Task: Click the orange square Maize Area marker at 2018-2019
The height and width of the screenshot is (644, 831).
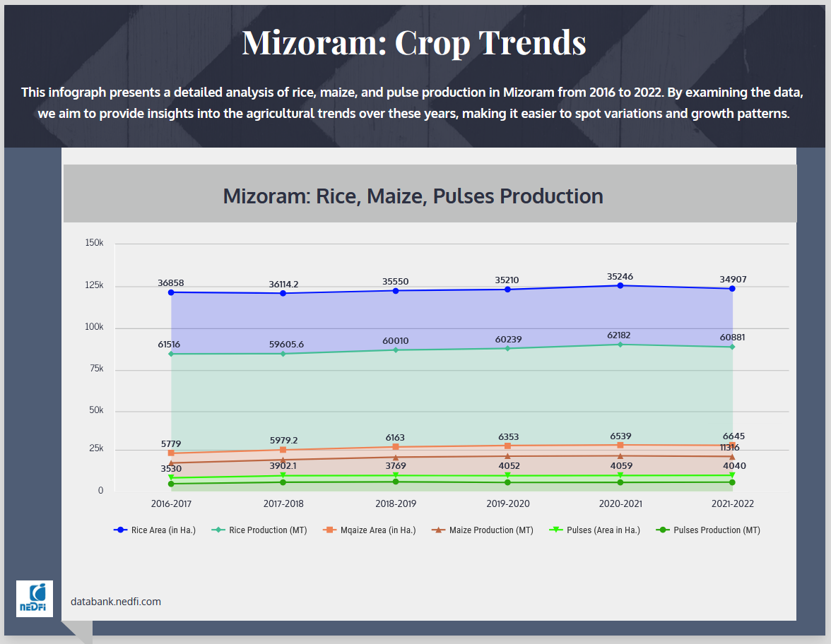Action: (396, 447)
